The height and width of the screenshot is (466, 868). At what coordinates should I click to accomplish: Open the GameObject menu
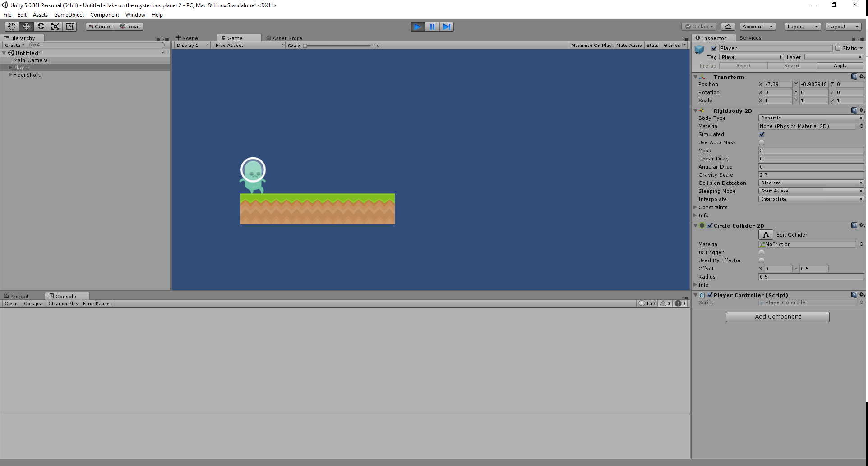click(x=69, y=15)
